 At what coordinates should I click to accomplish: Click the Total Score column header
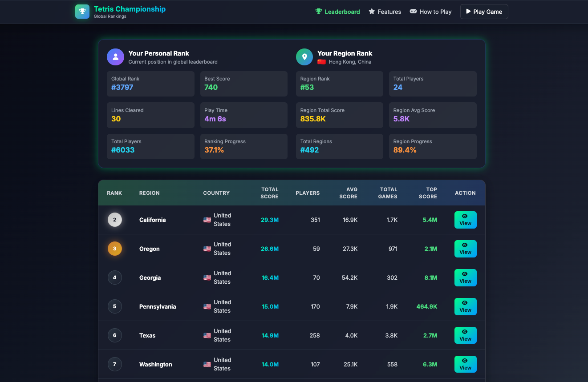pos(270,193)
